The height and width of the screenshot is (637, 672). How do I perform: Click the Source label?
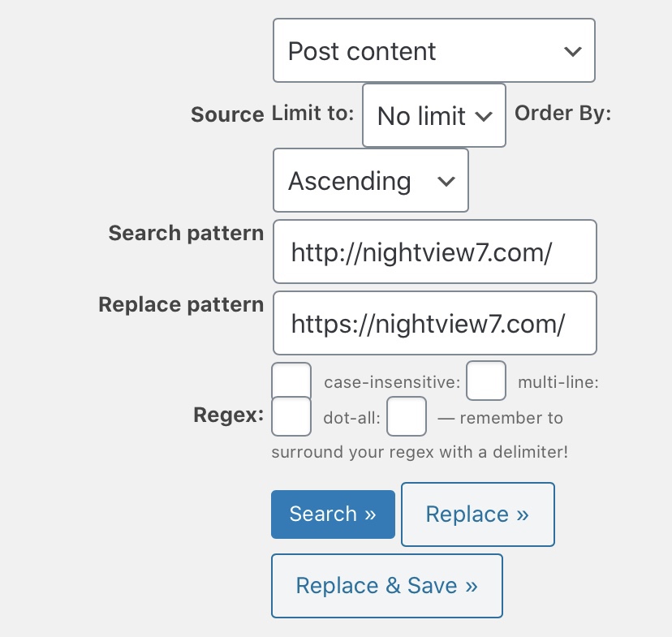[x=227, y=114]
